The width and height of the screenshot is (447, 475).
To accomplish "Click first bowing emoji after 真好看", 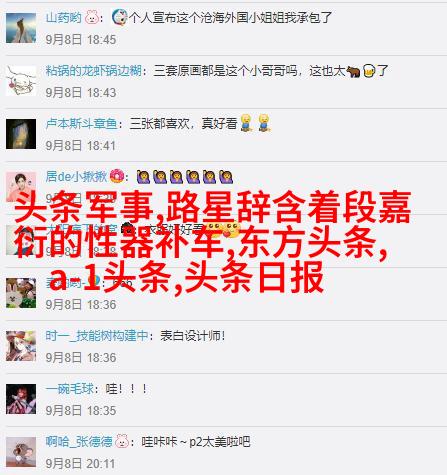I will tap(246, 123).
